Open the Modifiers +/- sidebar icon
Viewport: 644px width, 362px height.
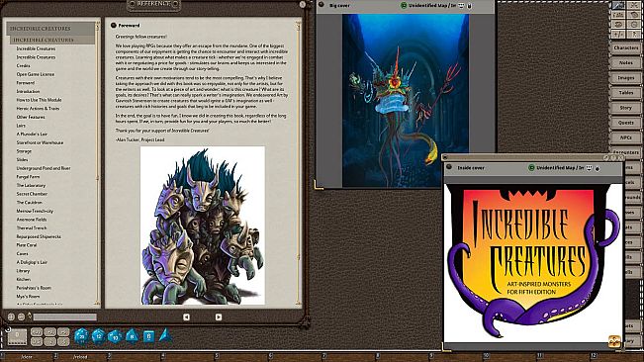pyautogui.click(x=618, y=35)
